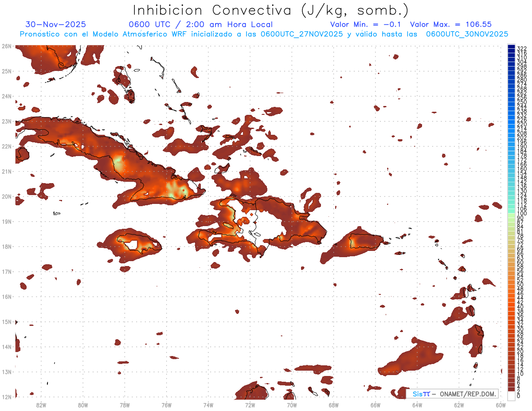Select the date label '30-Nov-2025'
This screenshot has height=411, width=532.
(x=56, y=24)
